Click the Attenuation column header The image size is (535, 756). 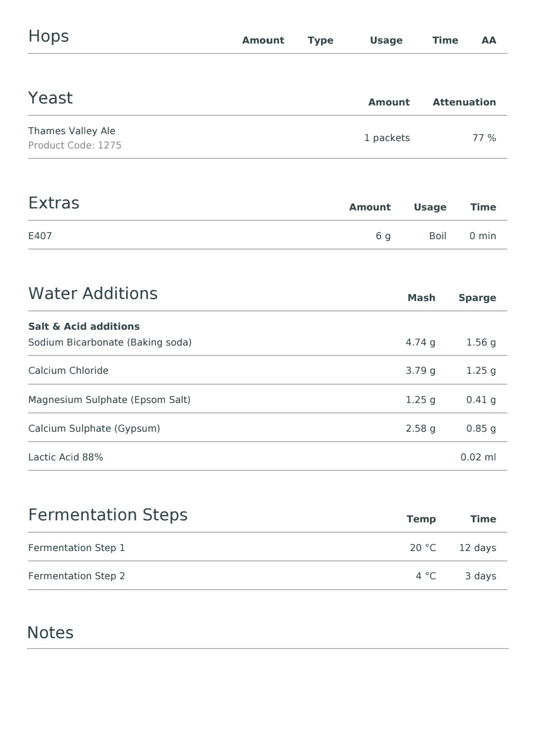(x=464, y=102)
